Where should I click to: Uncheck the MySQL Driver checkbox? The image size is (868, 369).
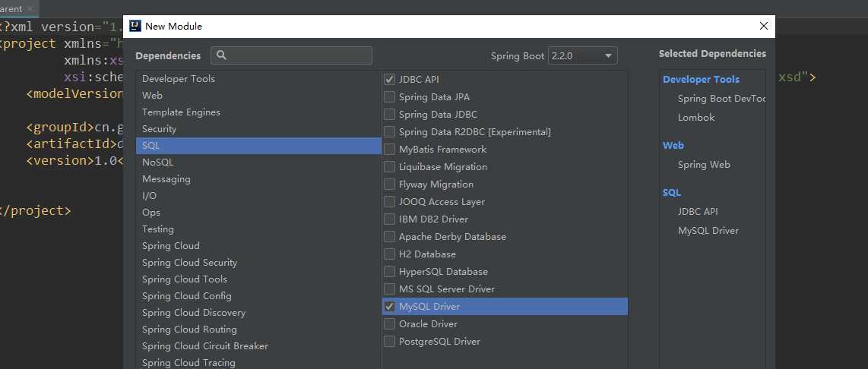point(390,307)
